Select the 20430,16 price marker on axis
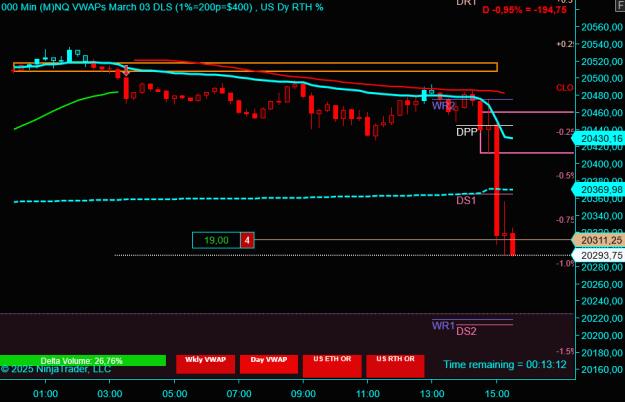 [x=598, y=139]
